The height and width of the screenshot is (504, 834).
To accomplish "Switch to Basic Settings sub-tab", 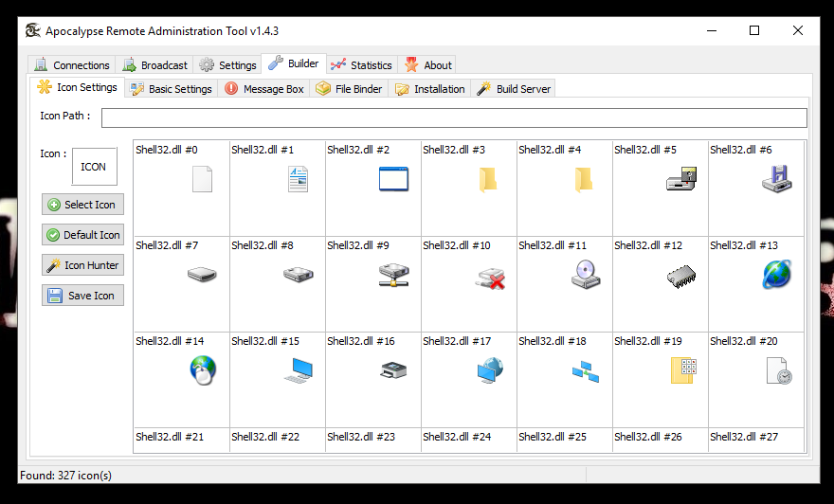I will pyautogui.click(x=171, y=89).
